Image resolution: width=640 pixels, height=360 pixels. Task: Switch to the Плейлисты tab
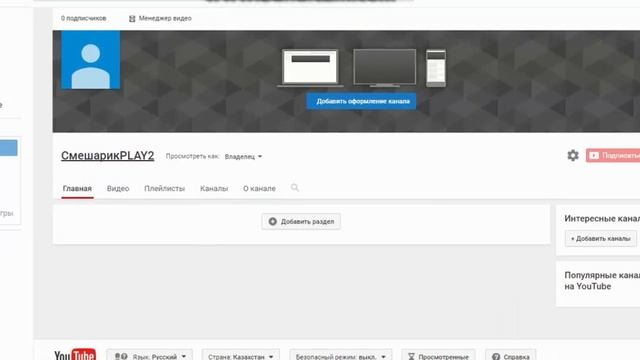pos(164,189)
